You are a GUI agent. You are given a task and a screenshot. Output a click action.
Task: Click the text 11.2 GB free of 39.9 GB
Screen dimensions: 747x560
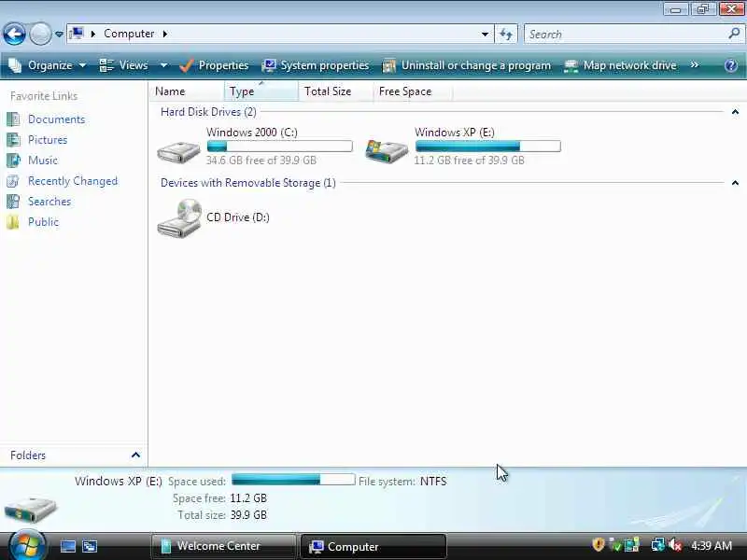tap(469, 161)
